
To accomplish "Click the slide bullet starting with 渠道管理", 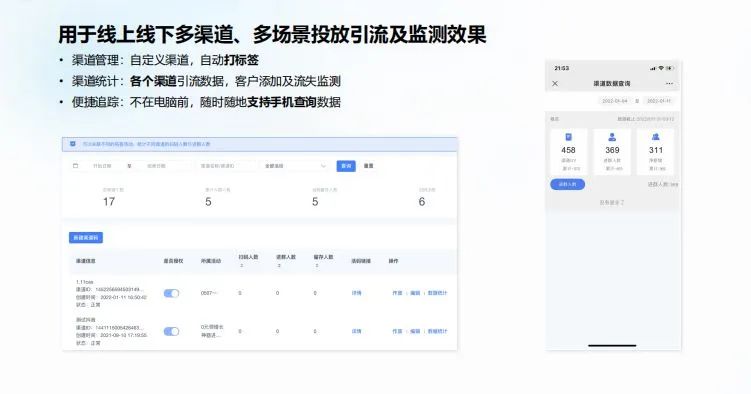I will coord(165,60).
